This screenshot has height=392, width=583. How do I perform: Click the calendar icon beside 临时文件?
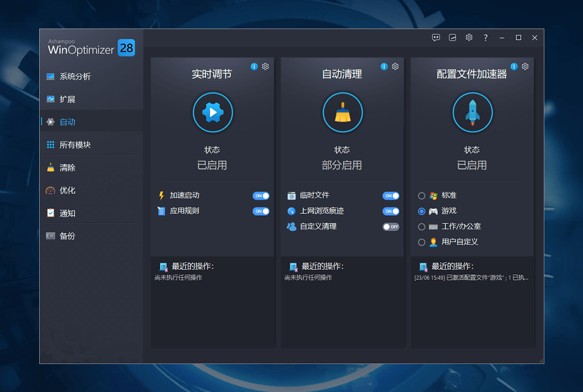tap(291, 195)
